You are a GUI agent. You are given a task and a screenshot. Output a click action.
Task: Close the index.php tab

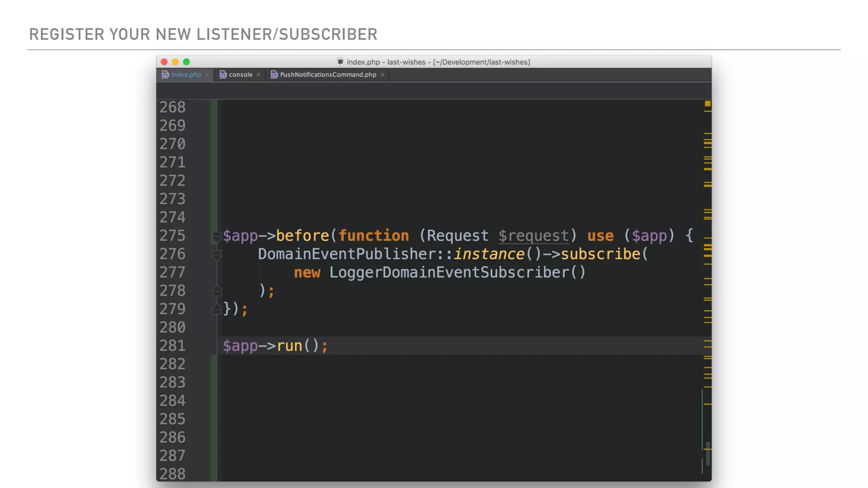[207, 75]
